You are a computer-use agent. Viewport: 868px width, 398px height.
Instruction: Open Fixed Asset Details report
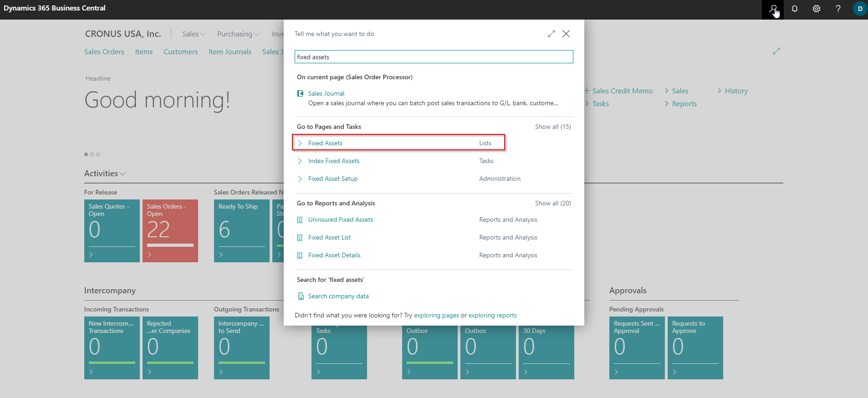(334, 255)
